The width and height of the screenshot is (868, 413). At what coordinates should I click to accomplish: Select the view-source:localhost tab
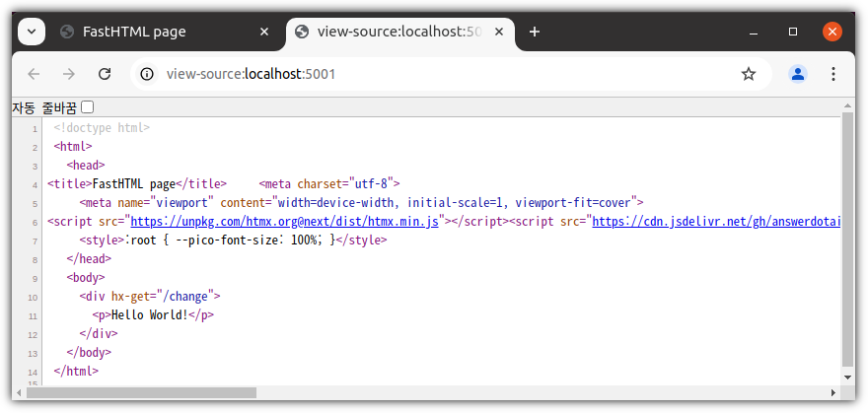point(400,33)
